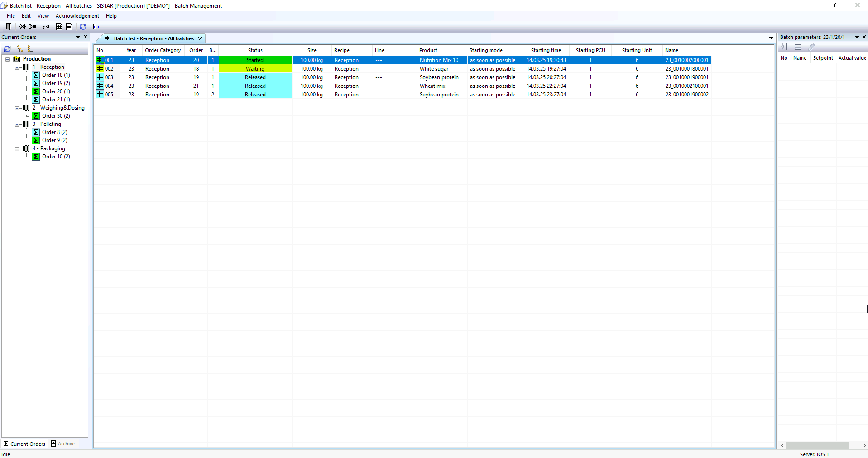
Task: Click the valve symbol toolbar icon
Action: pos(22,27)
